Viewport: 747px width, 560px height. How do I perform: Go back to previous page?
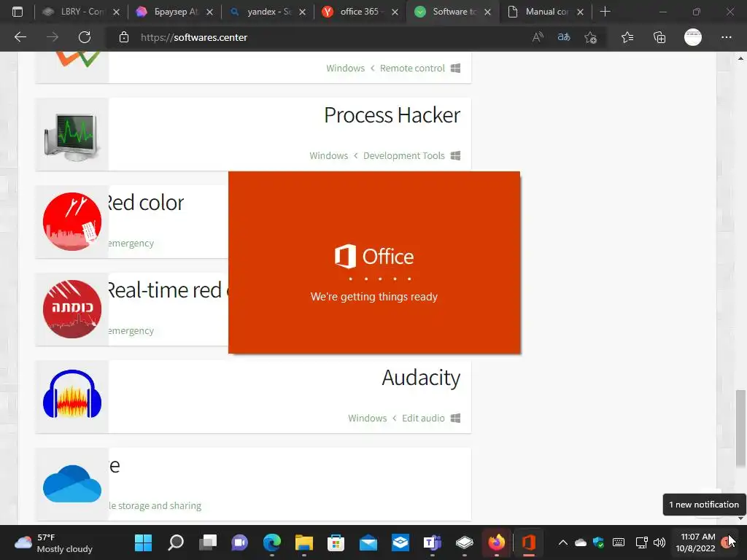coord(20,37)
